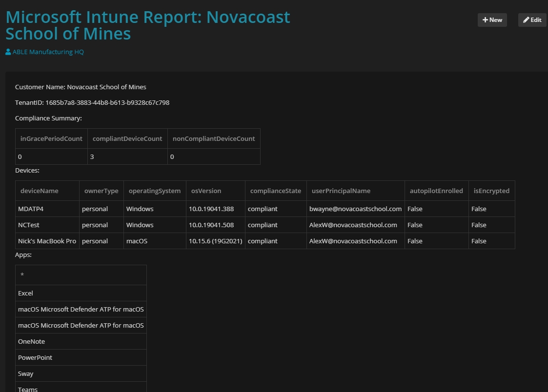548x392 pixels.
Task: Select the 0 value under inGracePeriodCount
Action: click(x=51, y=157)
